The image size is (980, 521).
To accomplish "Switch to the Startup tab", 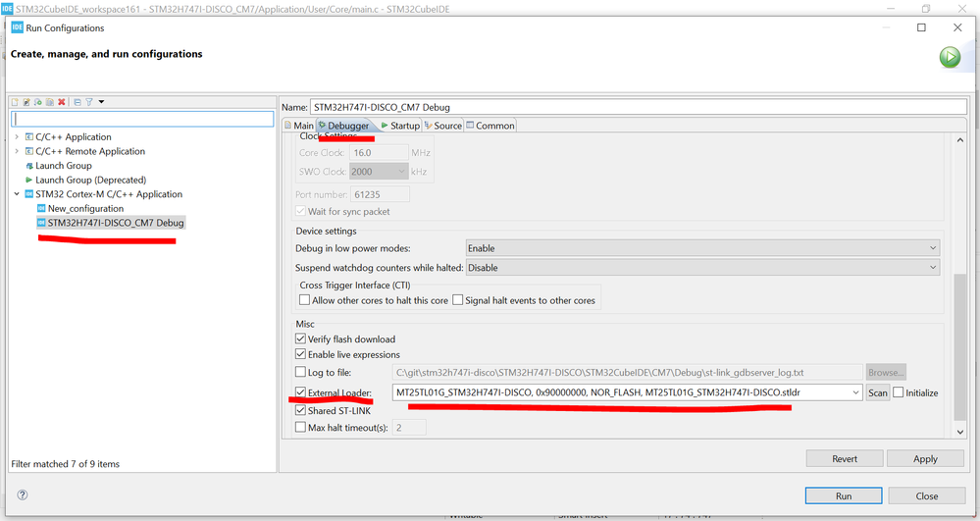I will (x=400, y=125).
